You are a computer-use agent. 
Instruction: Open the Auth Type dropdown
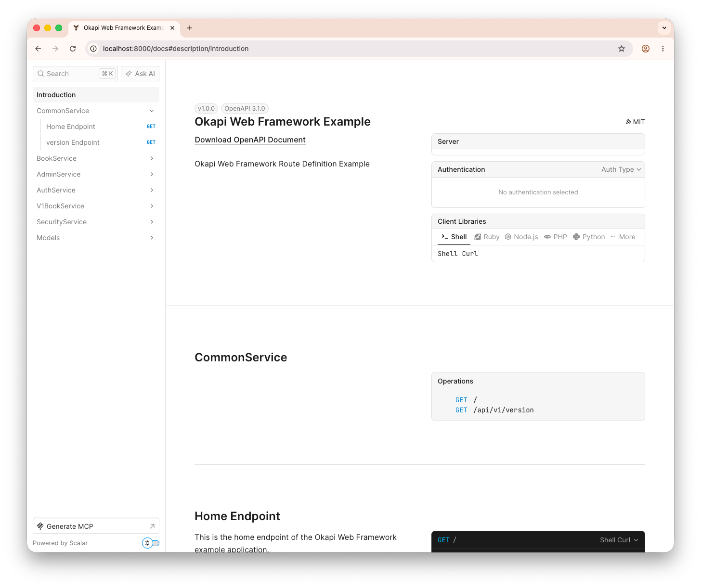(x=621, y=169)
